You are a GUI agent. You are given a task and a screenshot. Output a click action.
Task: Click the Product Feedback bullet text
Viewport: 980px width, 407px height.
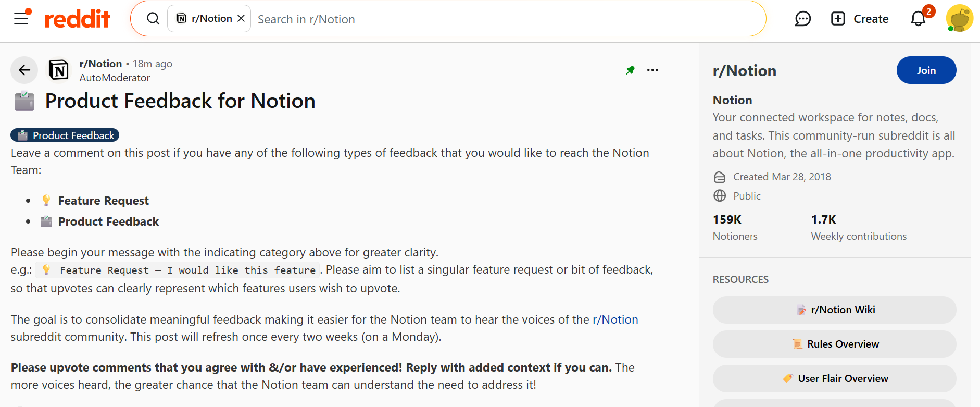tap(108, 221)
